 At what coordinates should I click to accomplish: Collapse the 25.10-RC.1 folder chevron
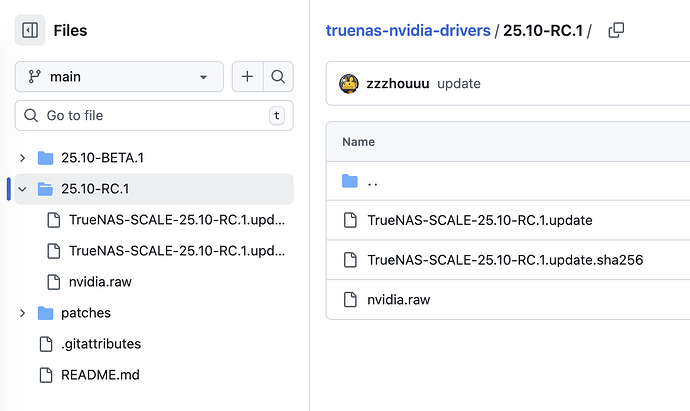pos(23,189)
